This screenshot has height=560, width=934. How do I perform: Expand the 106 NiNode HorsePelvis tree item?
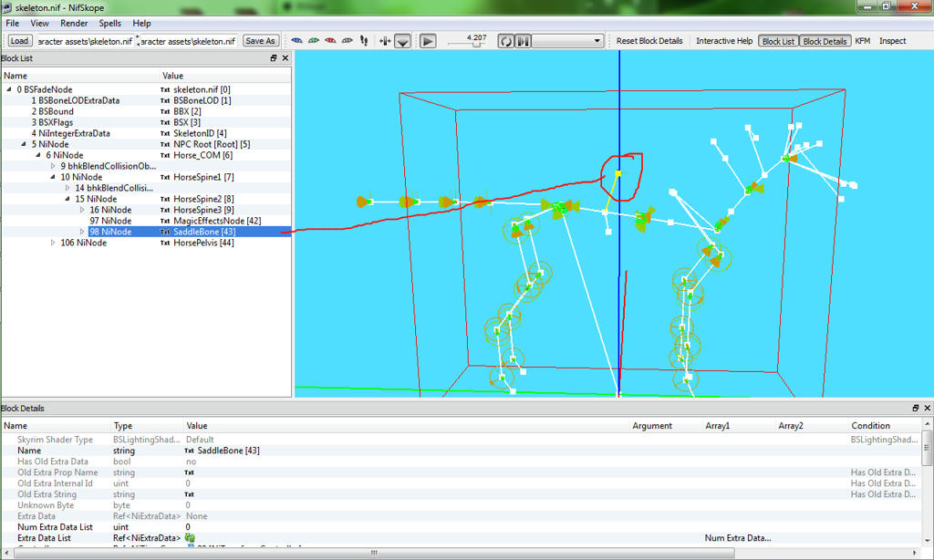[53, 244]
